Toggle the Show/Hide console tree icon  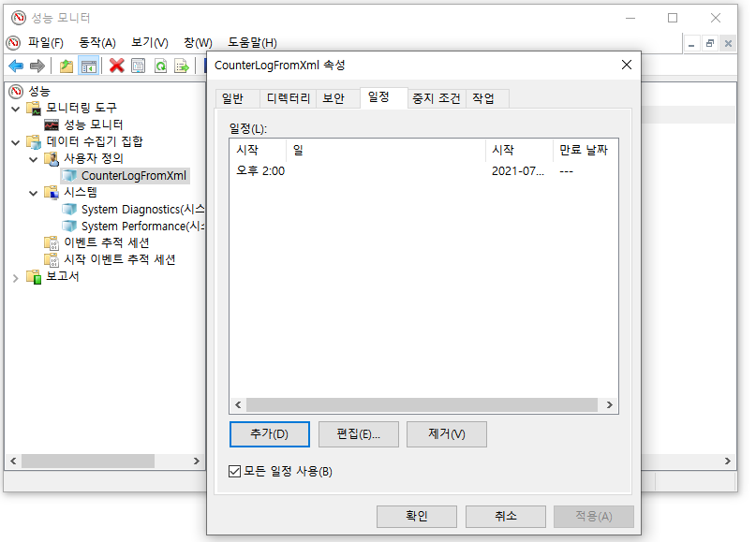(x=89, y=66)
